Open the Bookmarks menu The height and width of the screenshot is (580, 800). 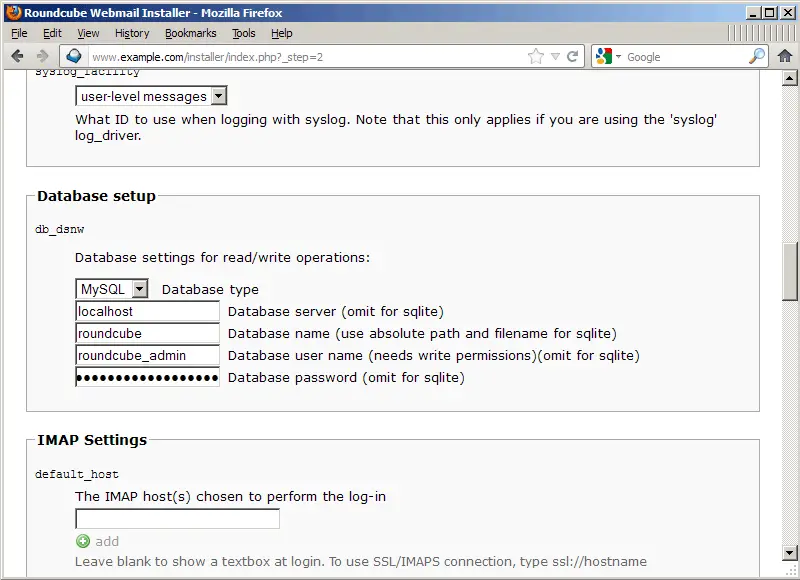click(x=191, y=33)
